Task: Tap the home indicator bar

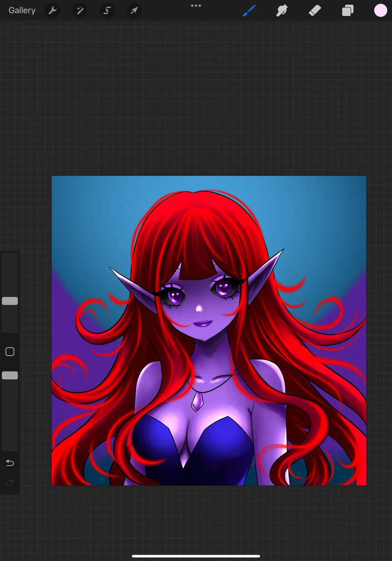Action: click(x=196, y=556)
